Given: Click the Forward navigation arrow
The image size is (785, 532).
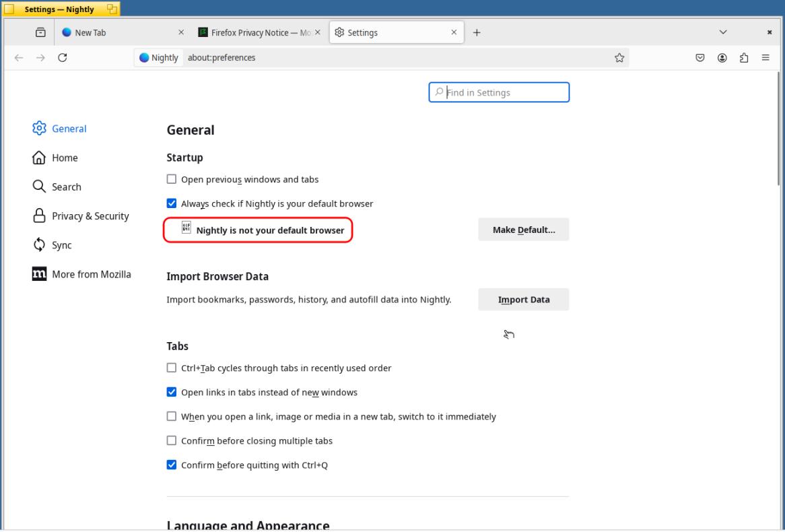Looking at the screenshot, I should pos(40,58).
